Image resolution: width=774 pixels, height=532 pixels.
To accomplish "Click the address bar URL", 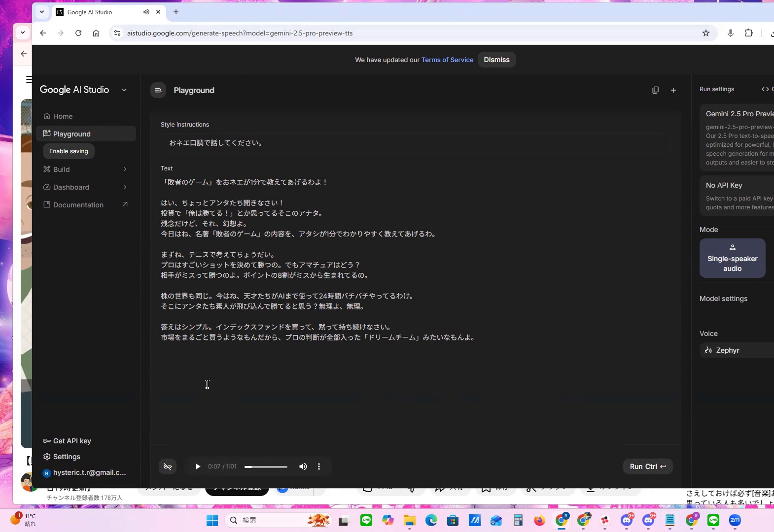I will pos(240,33).
